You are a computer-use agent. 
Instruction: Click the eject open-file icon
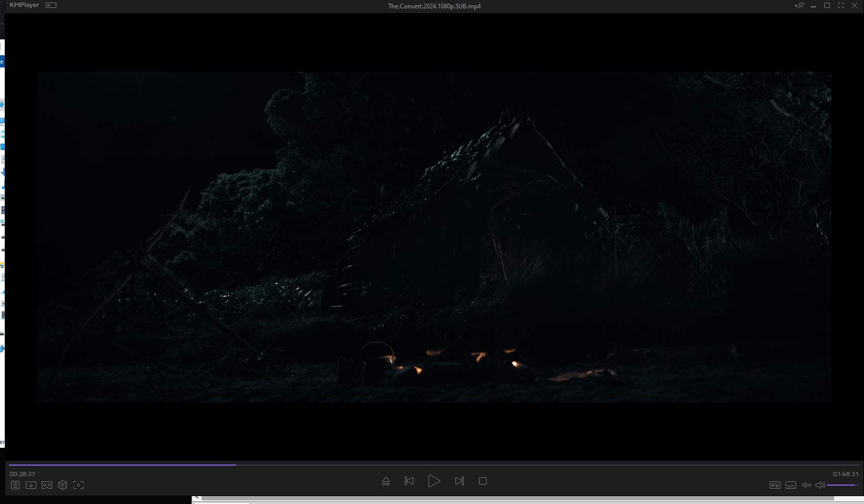pos(386,481)
